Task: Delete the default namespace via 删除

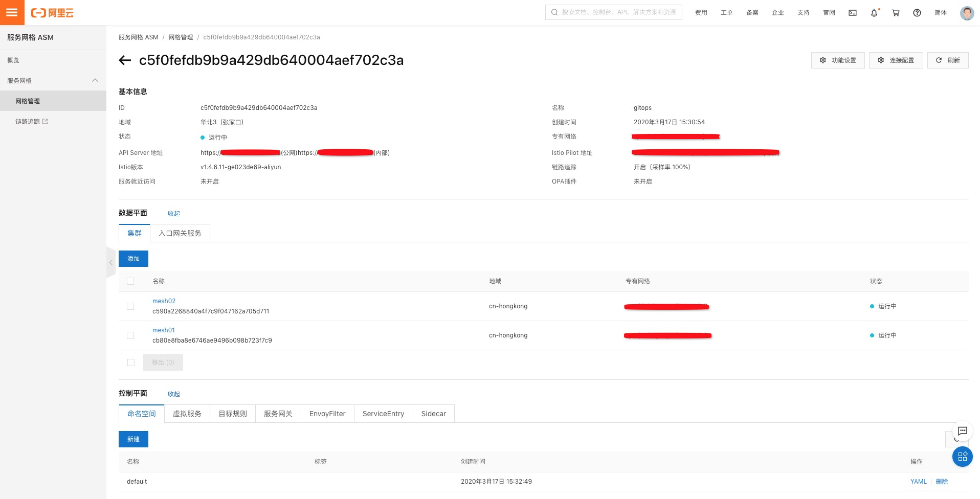Action: click(942, 482)
